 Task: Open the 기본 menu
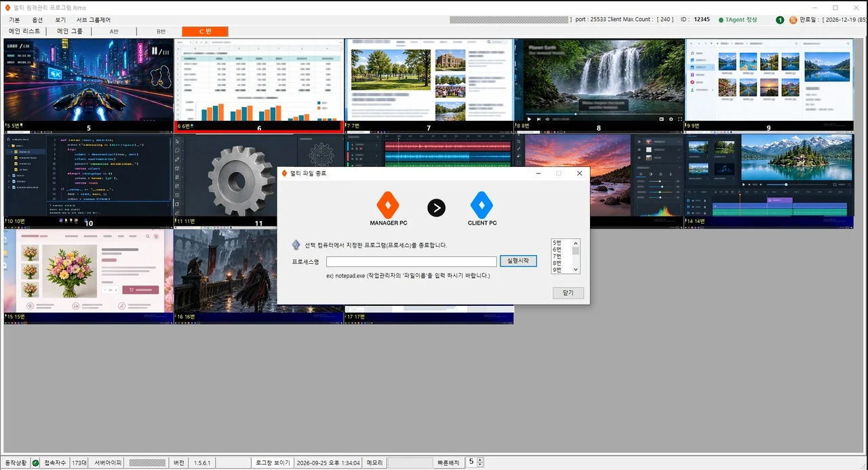pos(14,20)
